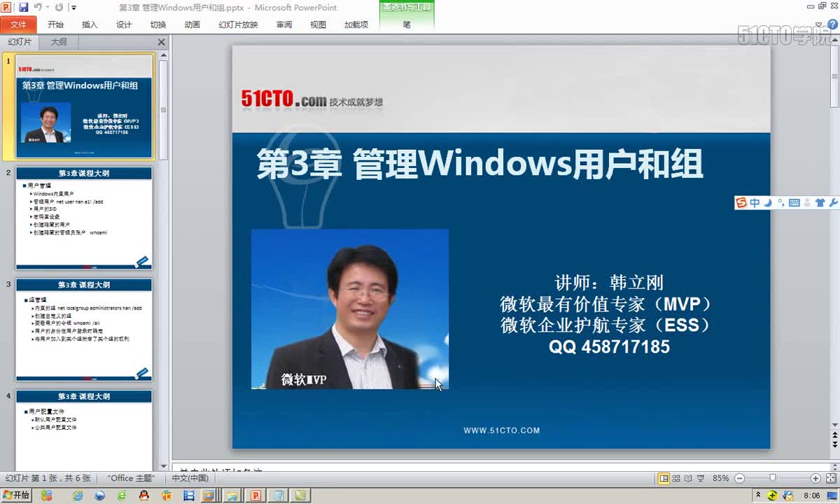
Task: Click the QQ 458717185 text on slide
Action: 609,346
